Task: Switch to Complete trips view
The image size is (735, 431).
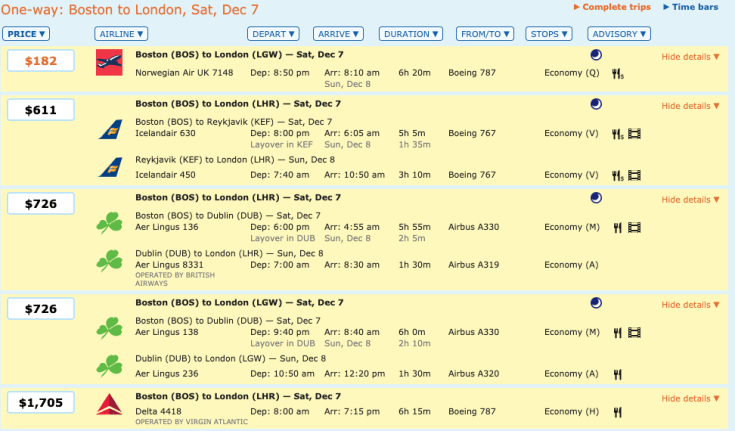Action: [612, 7]
